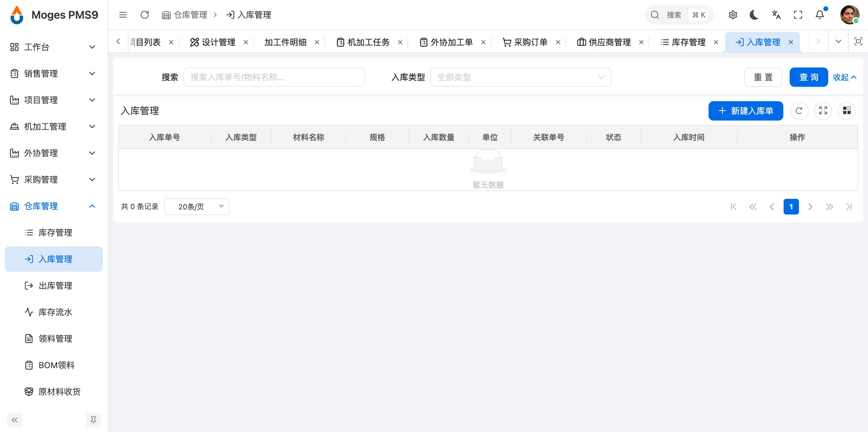Open 原材料收货 in the sidebar
This screenshot has width=868, height=432.
coord(54,392)
